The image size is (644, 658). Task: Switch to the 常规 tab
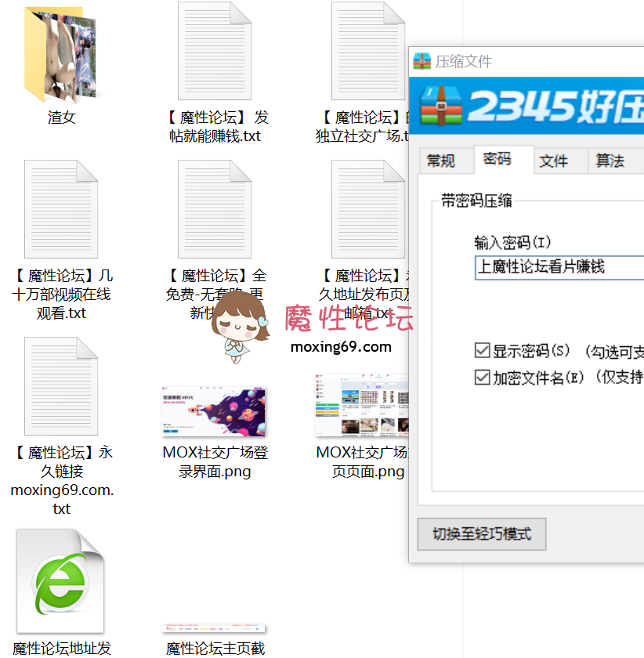(x=443, y=161)
